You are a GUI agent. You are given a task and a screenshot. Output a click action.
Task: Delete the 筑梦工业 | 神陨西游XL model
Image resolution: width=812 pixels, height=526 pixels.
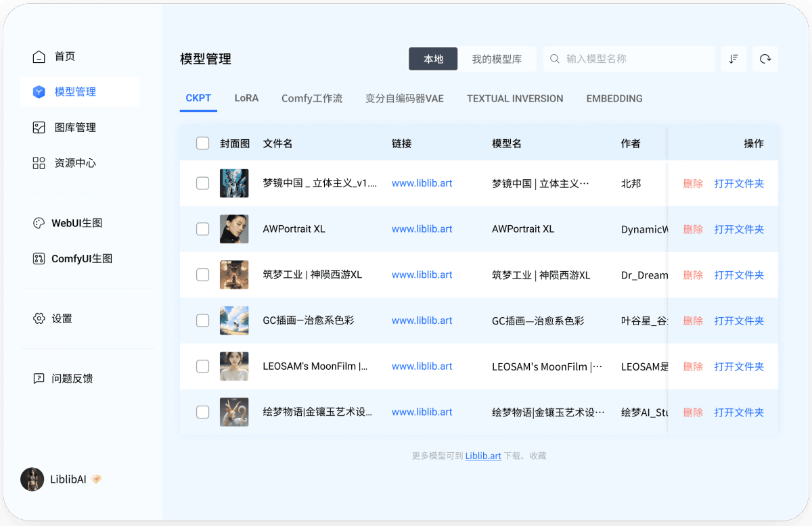coord(693,275)
